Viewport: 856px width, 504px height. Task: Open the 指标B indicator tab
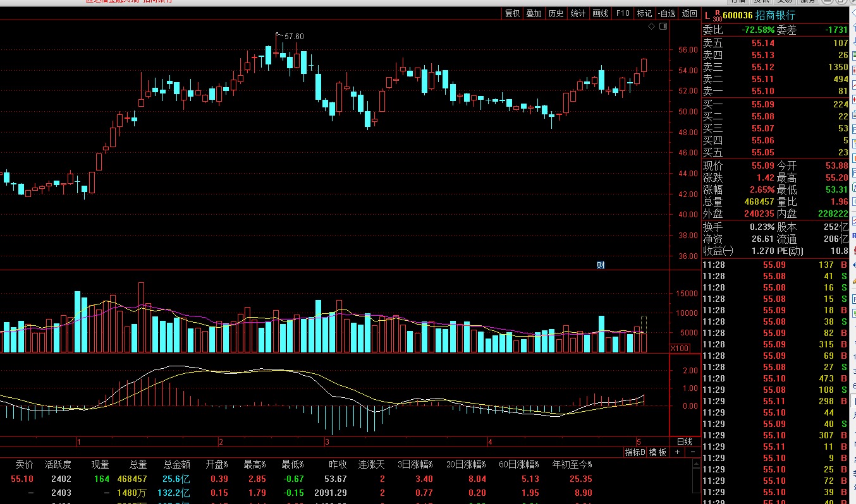635,452
